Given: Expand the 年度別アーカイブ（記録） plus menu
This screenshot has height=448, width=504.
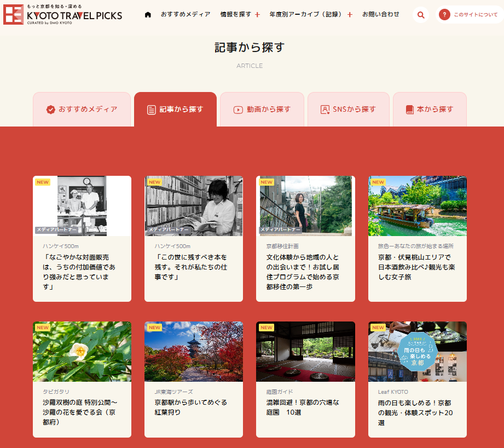Looking at the screenshot, I should pyautogui.click(x=350, y=14).
